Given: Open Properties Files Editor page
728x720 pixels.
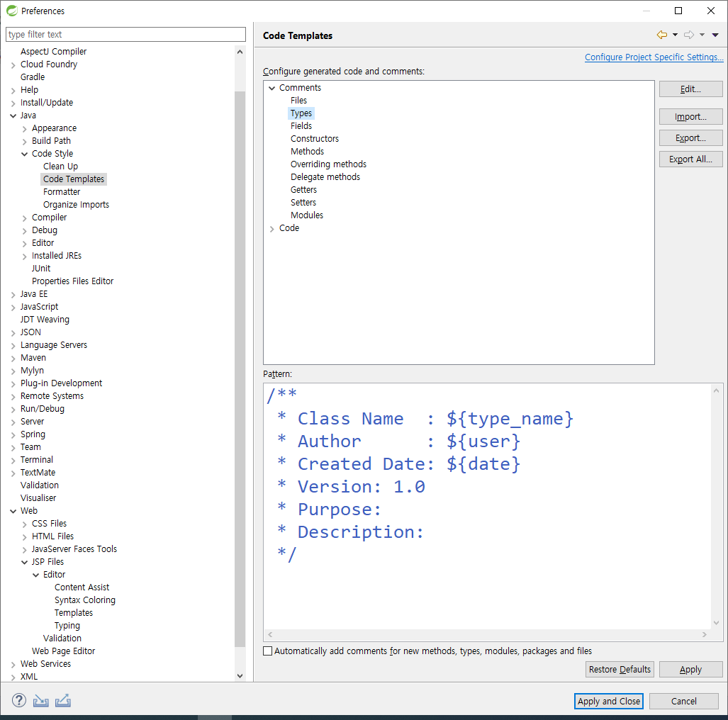Looking at the screenshot, I should [72, 281].
